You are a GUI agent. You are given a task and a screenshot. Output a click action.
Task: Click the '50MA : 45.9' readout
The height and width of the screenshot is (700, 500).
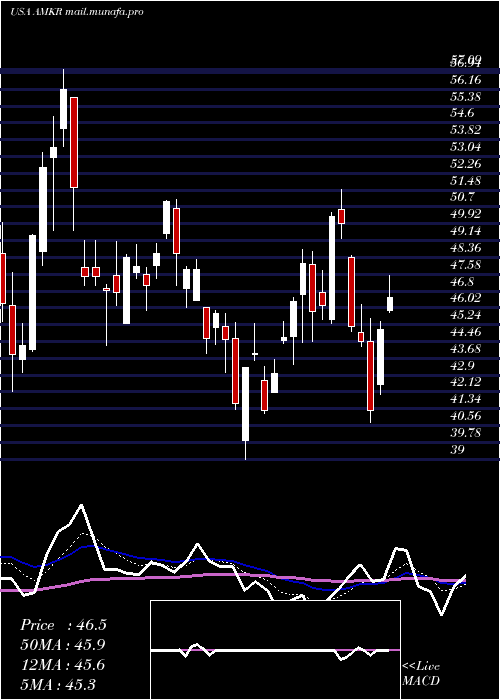[x=63, y=645]
